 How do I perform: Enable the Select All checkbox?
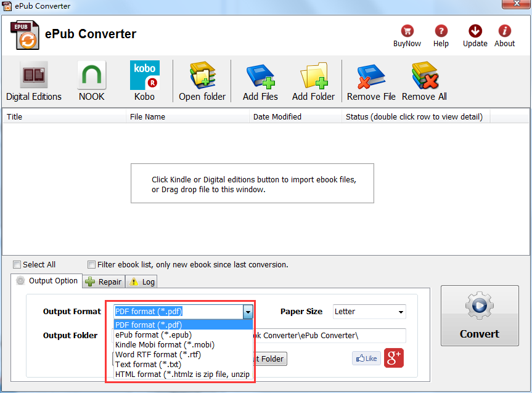tap(17, 264)
